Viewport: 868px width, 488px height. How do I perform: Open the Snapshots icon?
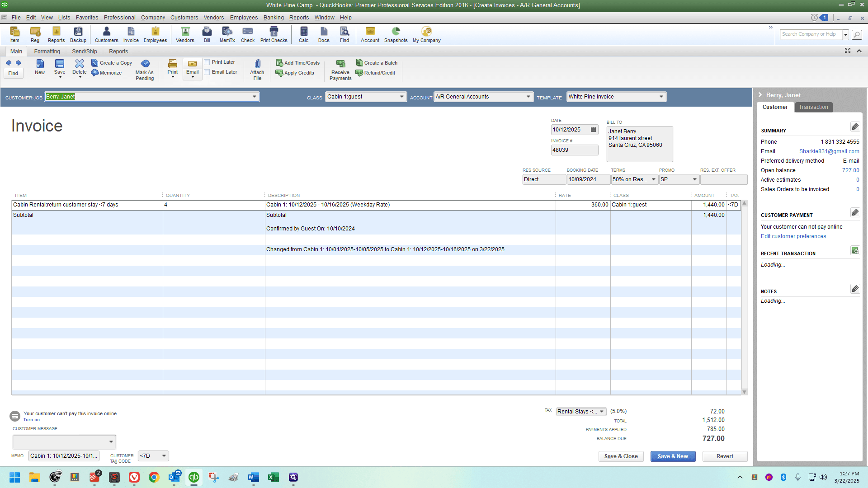click(x=396, y=34)
